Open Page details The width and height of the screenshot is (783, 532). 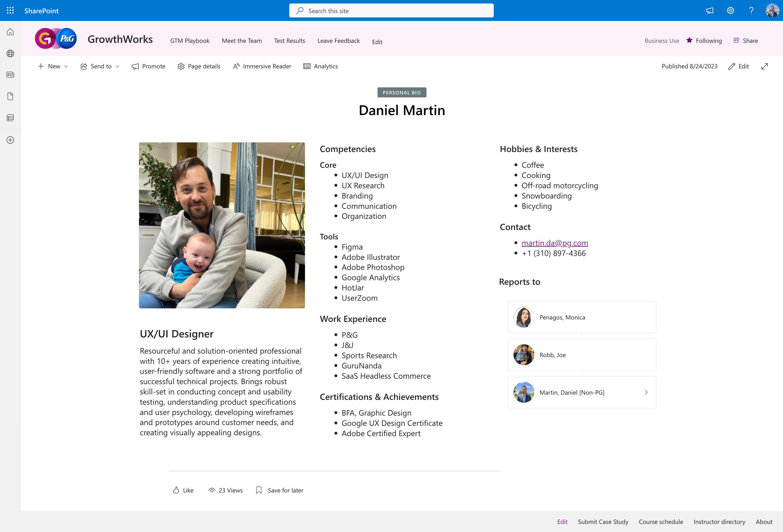[x=199, y=66]
